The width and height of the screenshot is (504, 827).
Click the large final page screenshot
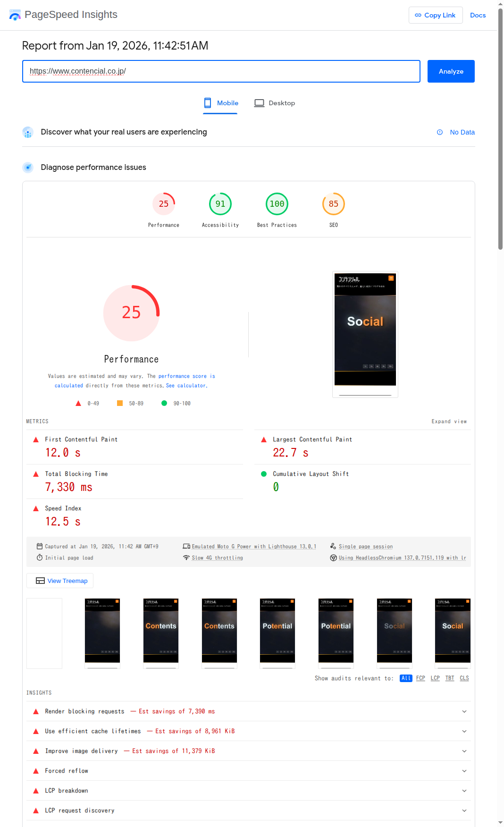(365, 334)
